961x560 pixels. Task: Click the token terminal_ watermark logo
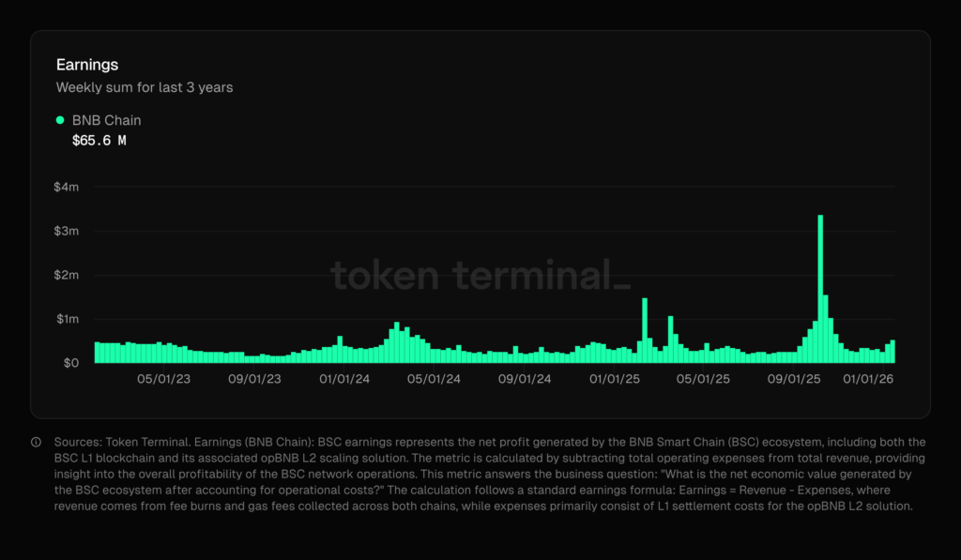(480, 275)
